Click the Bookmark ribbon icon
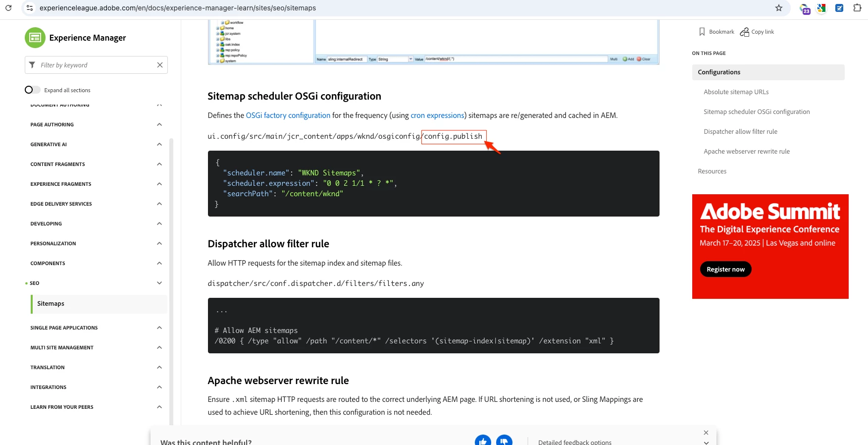The height and width of the screenshot is (445, 868). click(x=702, y=32)
